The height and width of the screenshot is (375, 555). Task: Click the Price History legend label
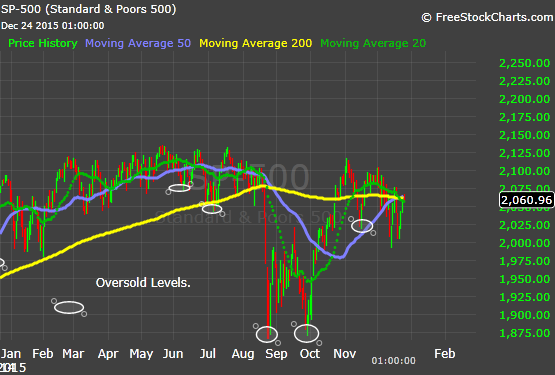[x=42, y=43]
